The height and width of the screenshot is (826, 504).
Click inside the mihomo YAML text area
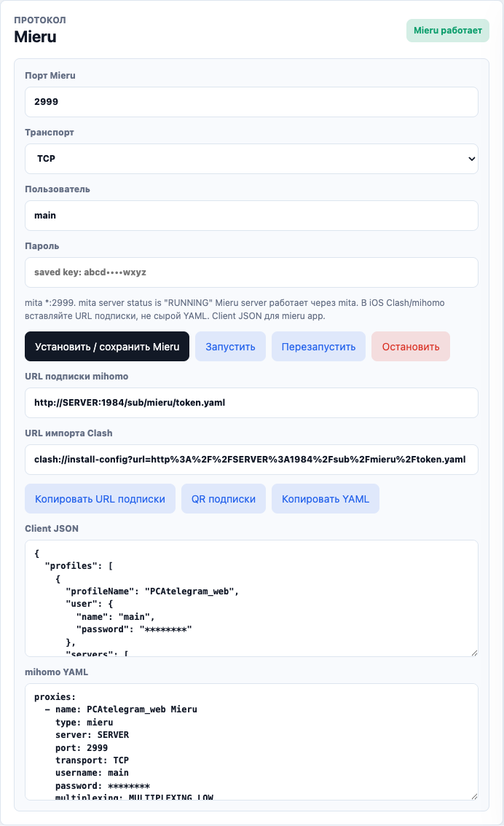251,742
